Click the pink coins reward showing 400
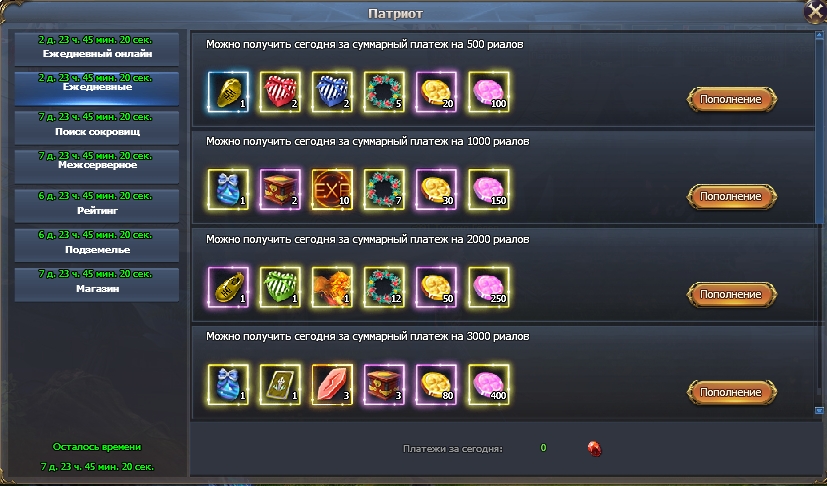 tap(489, 385)
